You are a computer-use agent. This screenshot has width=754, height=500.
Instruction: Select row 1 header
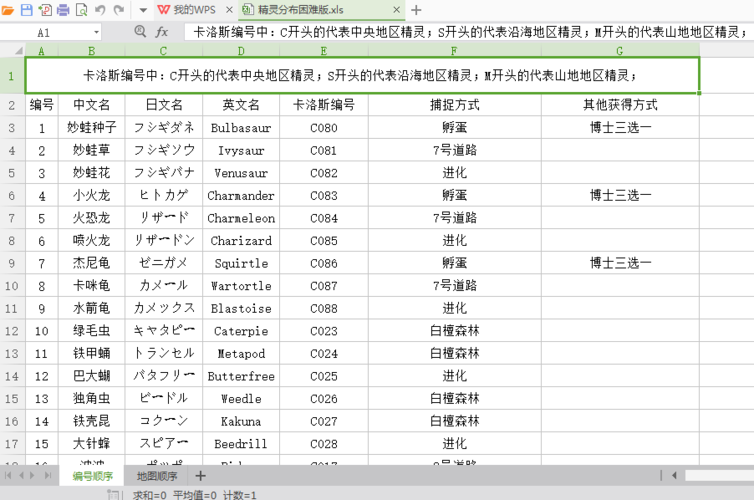pos(12,75)
